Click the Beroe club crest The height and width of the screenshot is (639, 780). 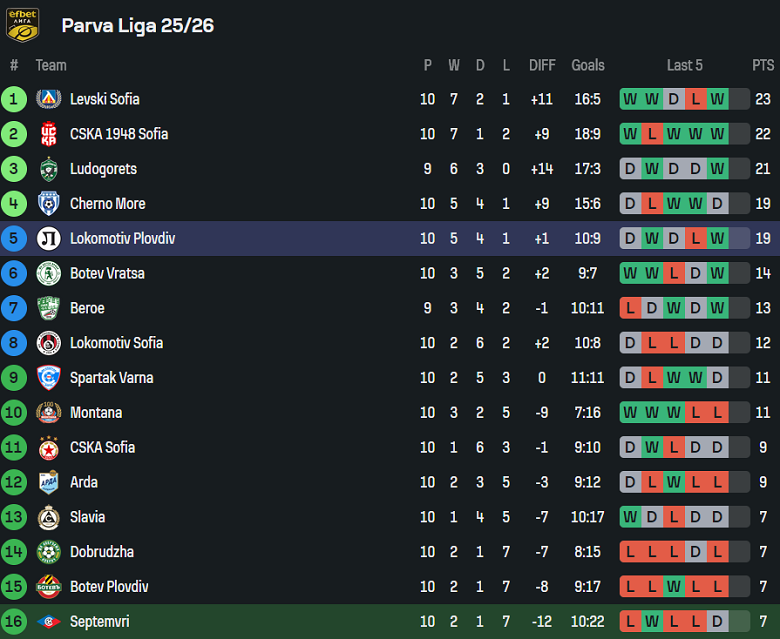click(x=48, y=308)
